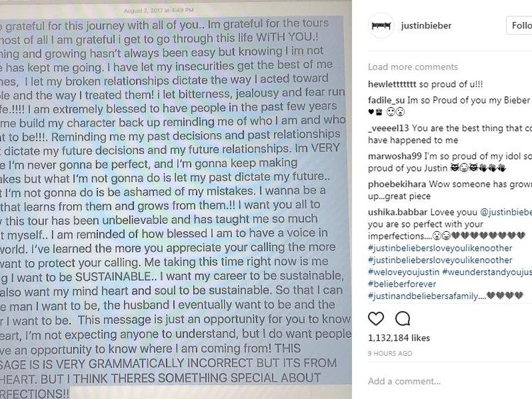Open hewlettttttt commenter profile

coord(392,84)
